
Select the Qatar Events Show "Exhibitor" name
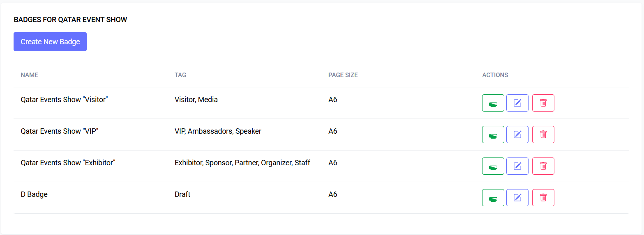[68, 163]
